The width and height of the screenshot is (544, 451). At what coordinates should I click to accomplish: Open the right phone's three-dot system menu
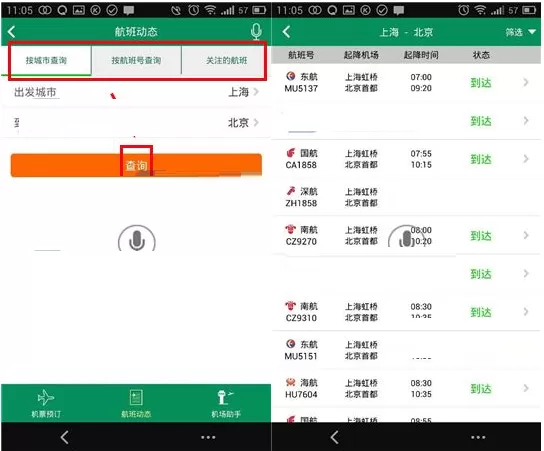(x=478, y=437)
